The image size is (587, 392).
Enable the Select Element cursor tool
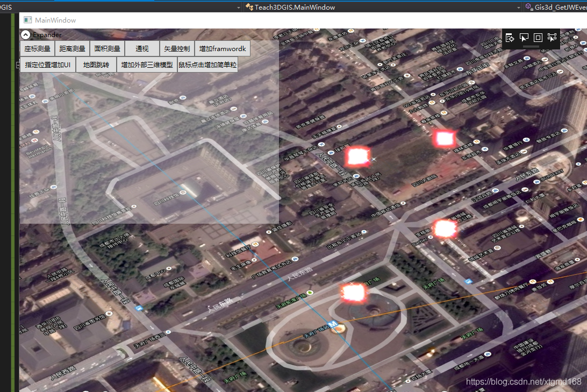(524, 38)
